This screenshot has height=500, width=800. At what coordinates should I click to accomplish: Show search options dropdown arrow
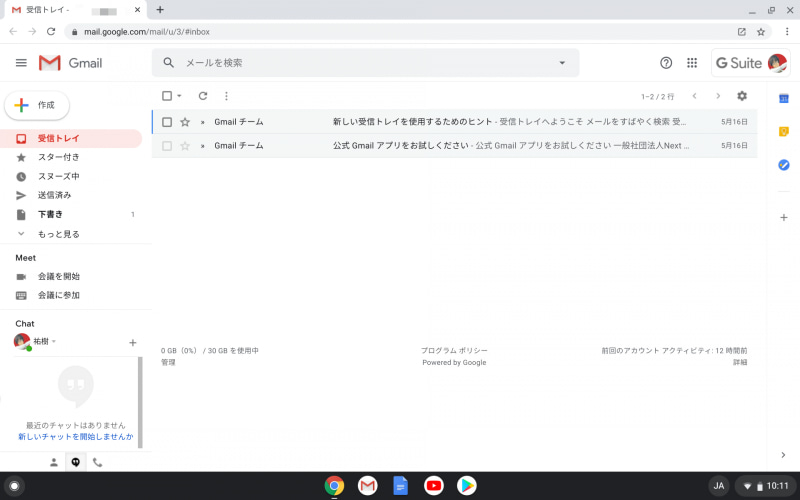pos(562,63)
